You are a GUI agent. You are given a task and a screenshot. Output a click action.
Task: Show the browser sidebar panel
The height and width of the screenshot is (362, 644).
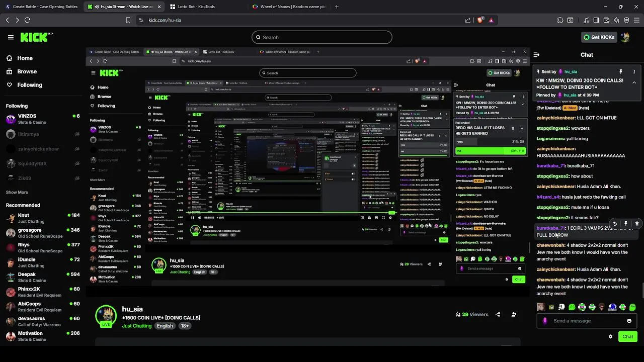[596, 20]
